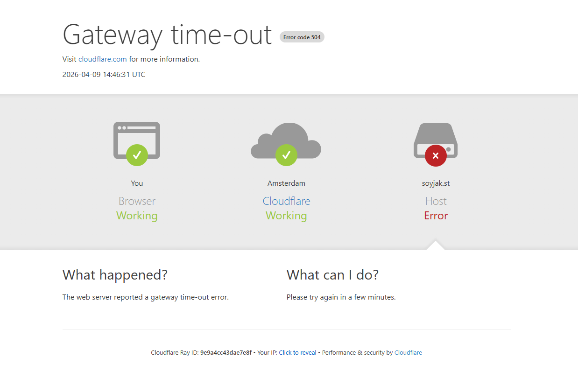
Task: Click the browser window icon
Action: pyautogui.click(x=137, y=140)
